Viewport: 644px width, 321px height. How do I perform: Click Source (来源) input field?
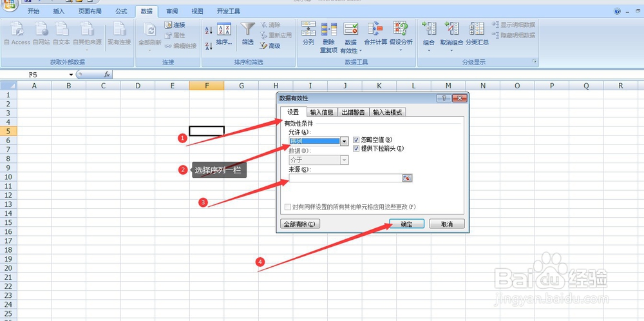345,178
